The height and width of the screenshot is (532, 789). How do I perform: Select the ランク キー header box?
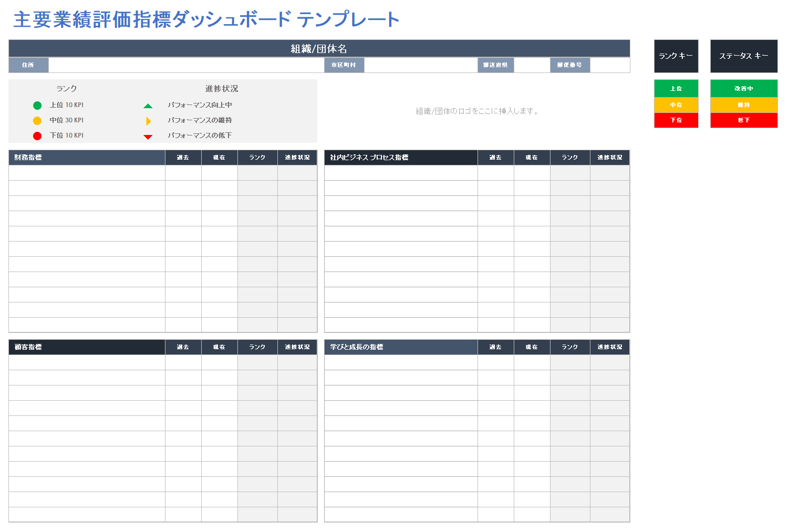(676, 56)
